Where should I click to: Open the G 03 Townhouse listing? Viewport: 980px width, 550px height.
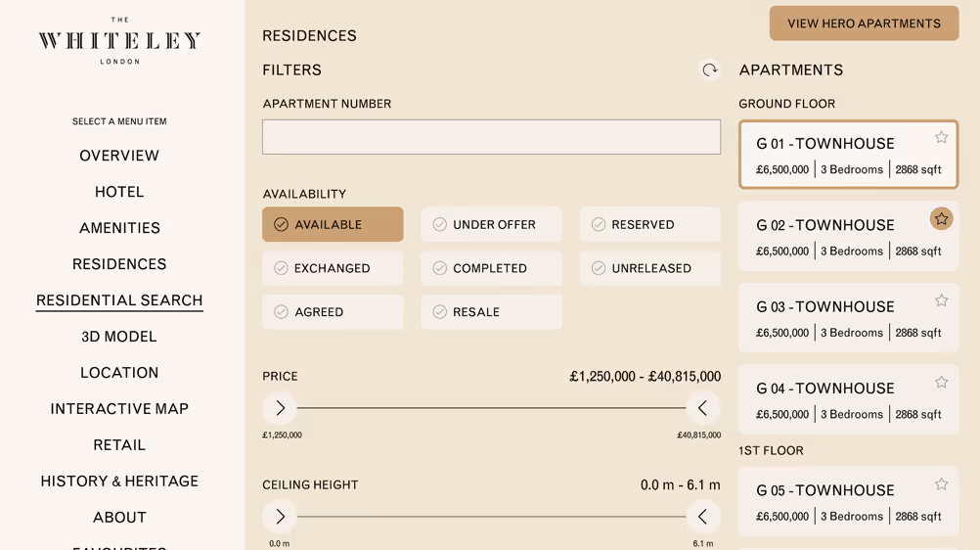pyautogui.click(x=831, y=318)
